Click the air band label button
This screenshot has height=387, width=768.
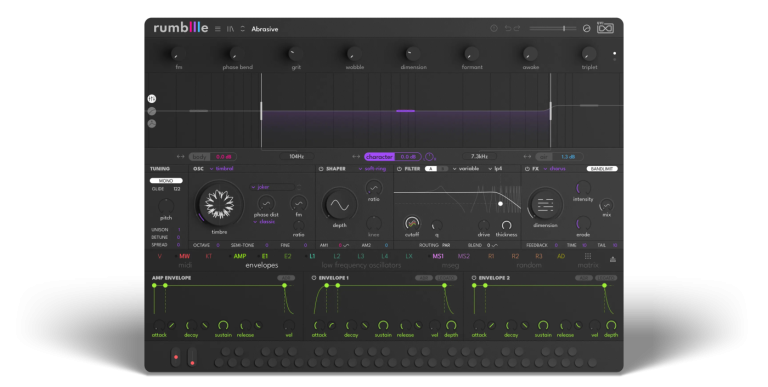(544, 157)
